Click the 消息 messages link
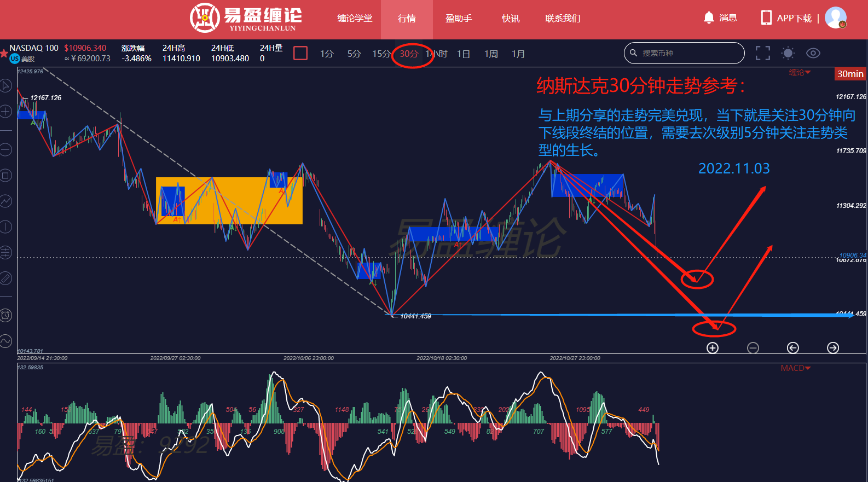 tap(728, 18)
